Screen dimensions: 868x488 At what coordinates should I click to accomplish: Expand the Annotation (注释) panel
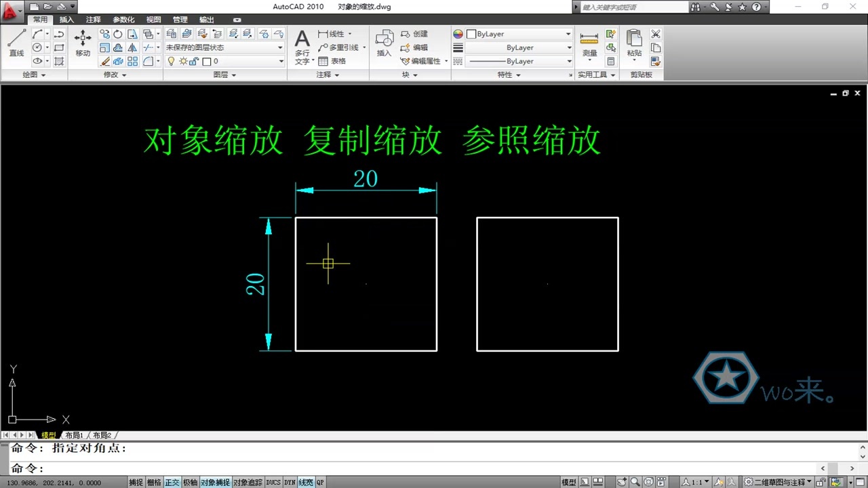328,75
